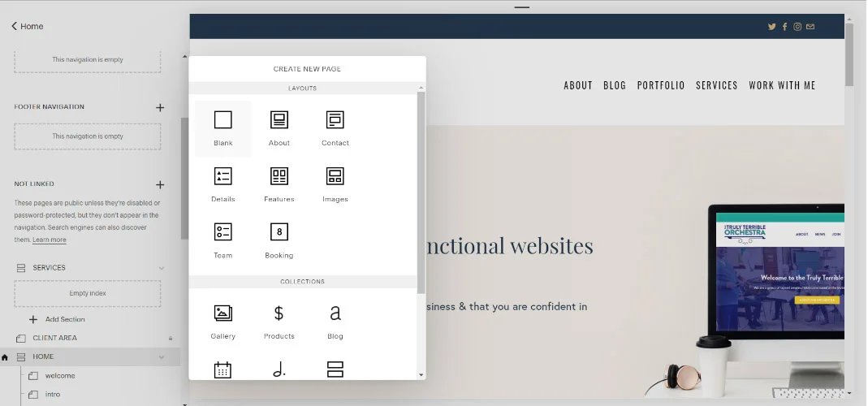Click the NOT LINKED heading
This screenshot has height=406, width=868.
(34, 184)
